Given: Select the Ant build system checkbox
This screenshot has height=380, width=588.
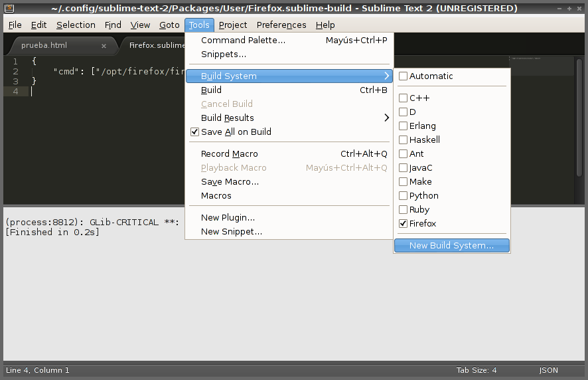Looking at the screenshot, I should coord(403,154).
